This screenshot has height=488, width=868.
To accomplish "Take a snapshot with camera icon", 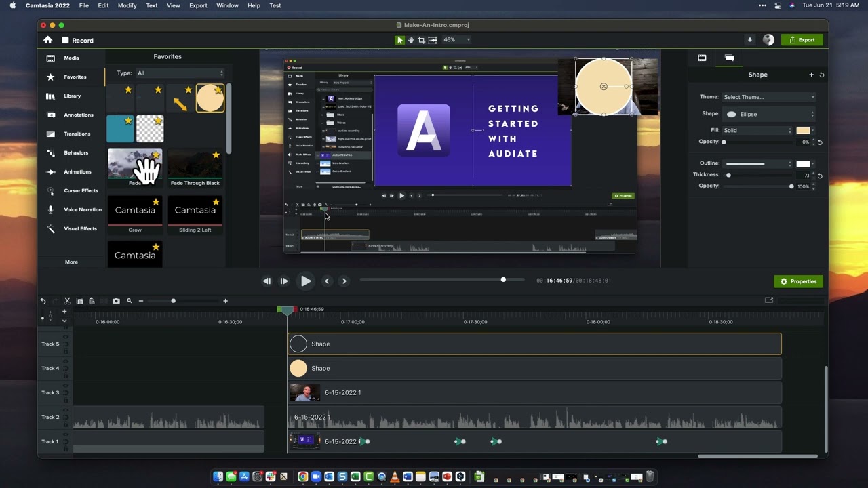I will 116,301.
